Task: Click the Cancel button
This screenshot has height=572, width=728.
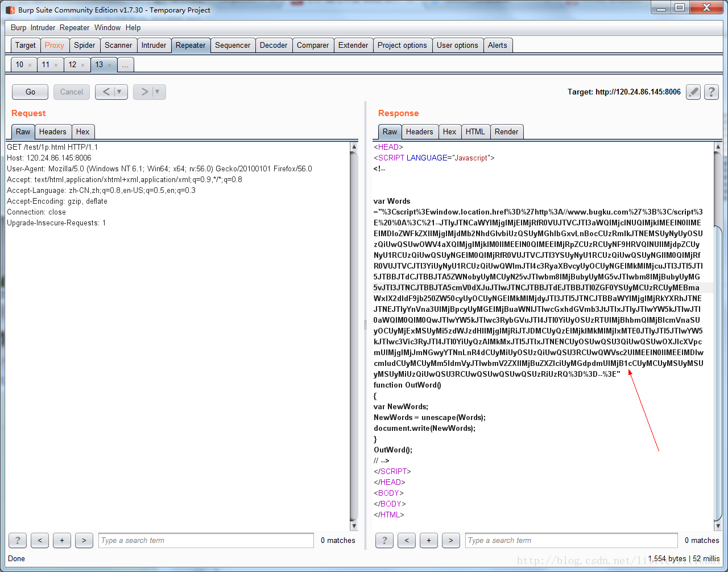Action: pyautogui.click(x=72, y=92)
